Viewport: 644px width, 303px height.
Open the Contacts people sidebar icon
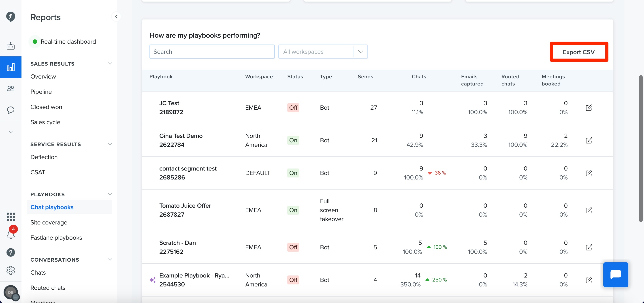[x=11, y=88]
